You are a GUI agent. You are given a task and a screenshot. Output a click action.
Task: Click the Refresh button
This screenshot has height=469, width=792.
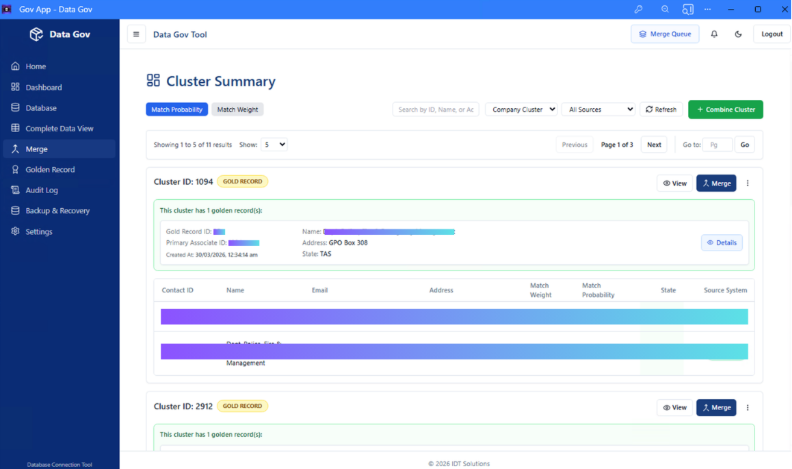tap(661, 110)
